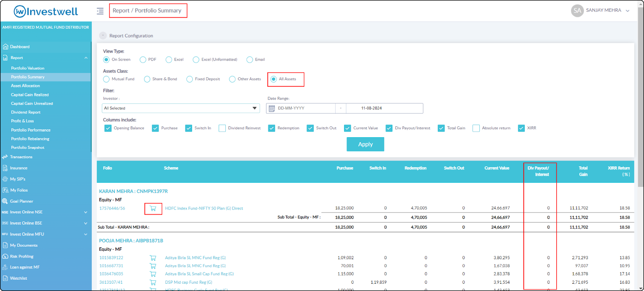The image size is (644, 291).
Task: Click the My Documents icon
Action: point(5,245)
